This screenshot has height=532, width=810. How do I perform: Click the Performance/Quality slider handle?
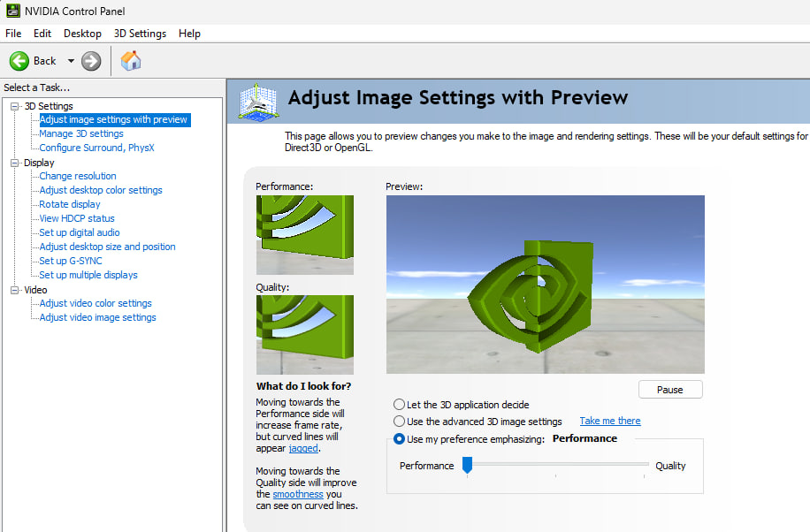point(467,465)
